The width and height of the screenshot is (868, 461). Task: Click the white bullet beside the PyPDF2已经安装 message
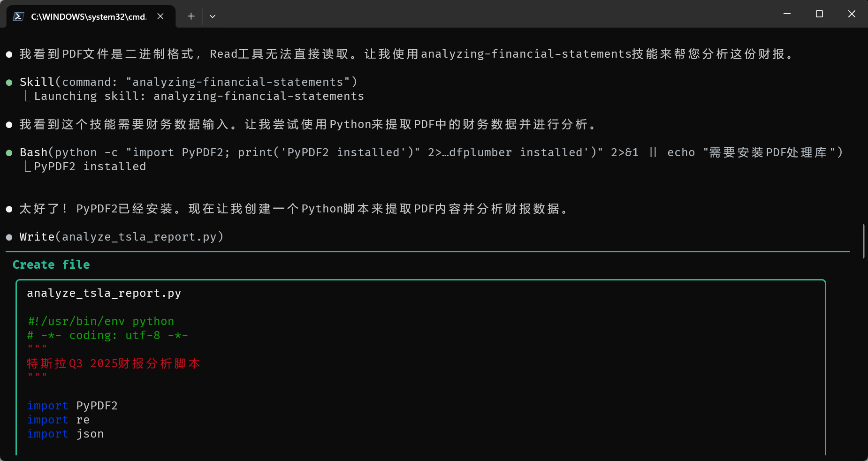coord(9,209)
